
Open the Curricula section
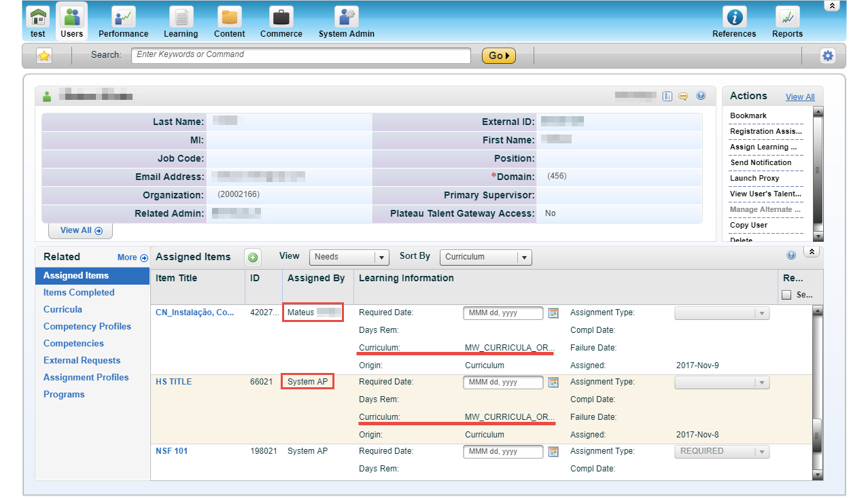(x=63, y=310)
